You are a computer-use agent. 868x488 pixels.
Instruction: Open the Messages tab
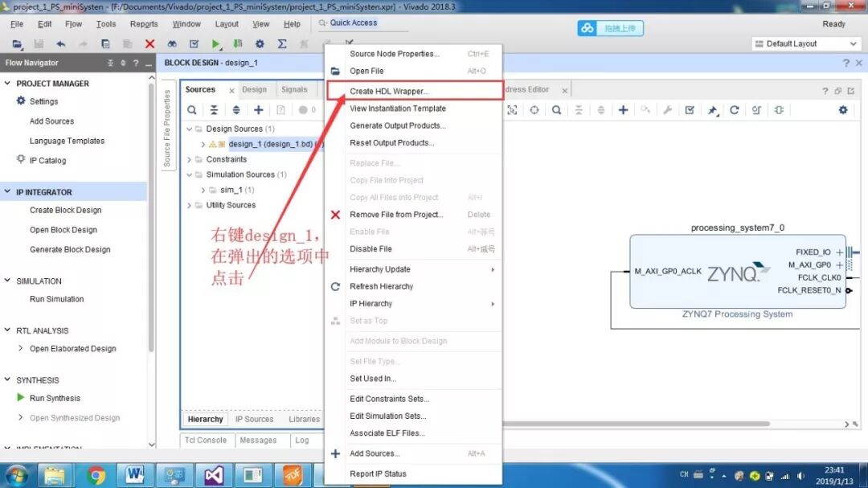pos(258,441)
